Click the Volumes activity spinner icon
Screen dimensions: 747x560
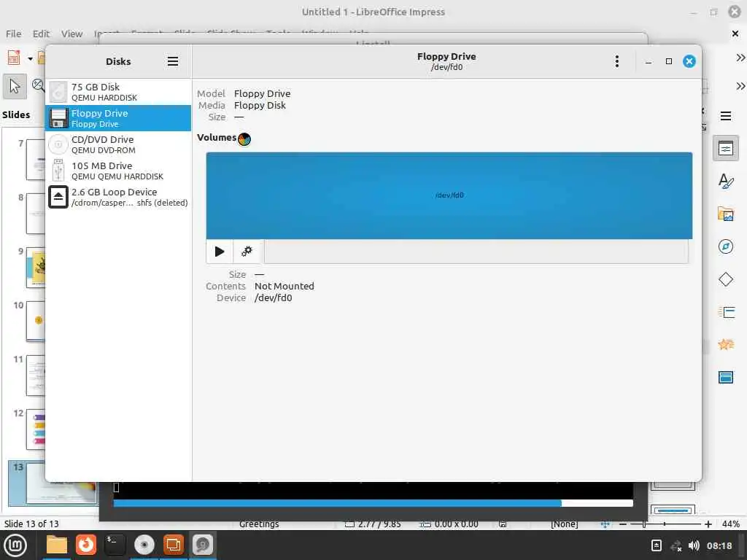244,139
